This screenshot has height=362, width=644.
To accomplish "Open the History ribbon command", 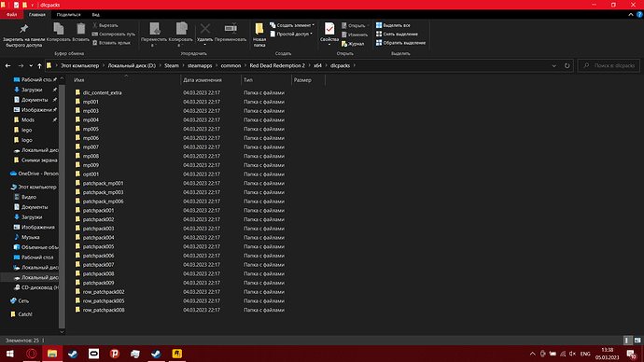I will click(x=353, y=44).
